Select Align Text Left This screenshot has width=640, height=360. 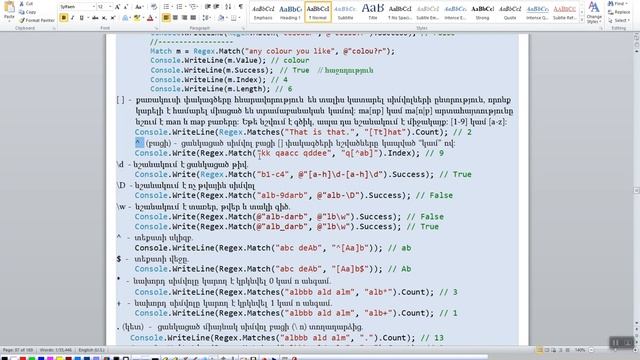tap(166, 18)
